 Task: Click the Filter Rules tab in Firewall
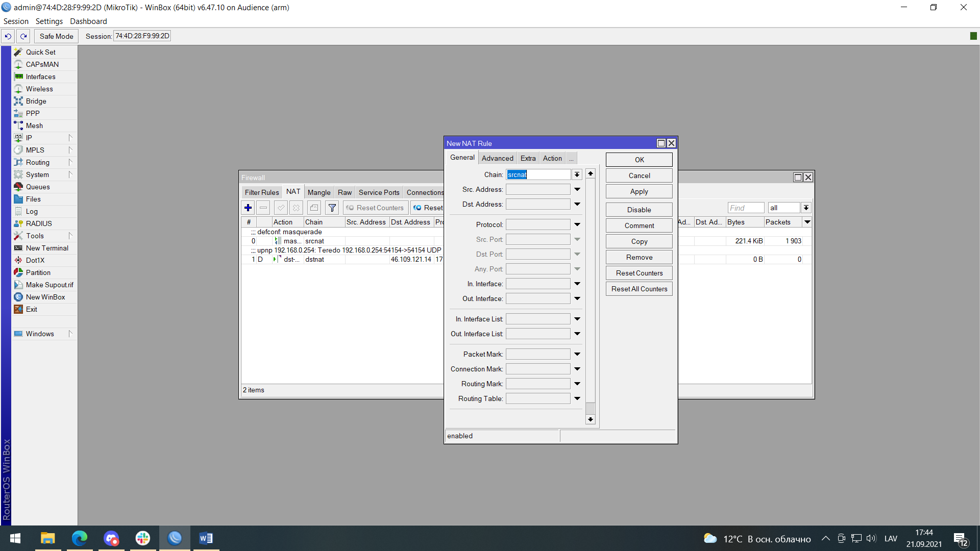(x=261, y=192)
